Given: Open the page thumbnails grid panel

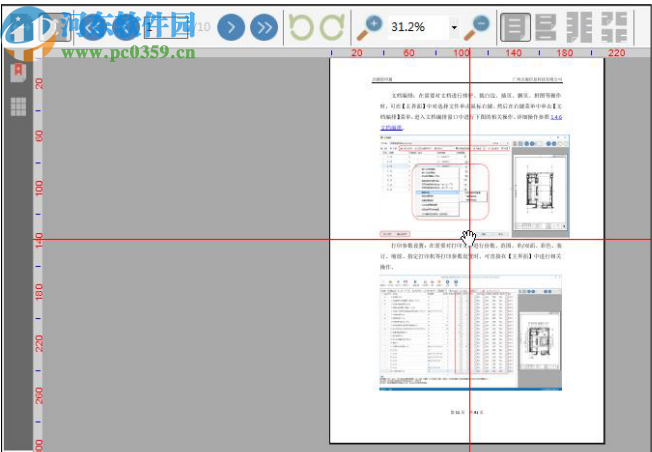Looking at the screenshot, I should point(18,106).
